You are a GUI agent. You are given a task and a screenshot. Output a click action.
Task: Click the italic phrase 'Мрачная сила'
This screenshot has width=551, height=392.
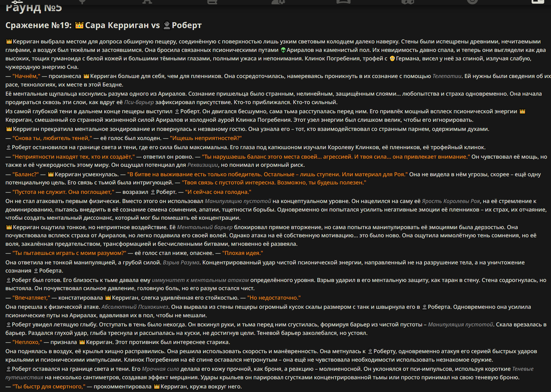tap(160, 369)
